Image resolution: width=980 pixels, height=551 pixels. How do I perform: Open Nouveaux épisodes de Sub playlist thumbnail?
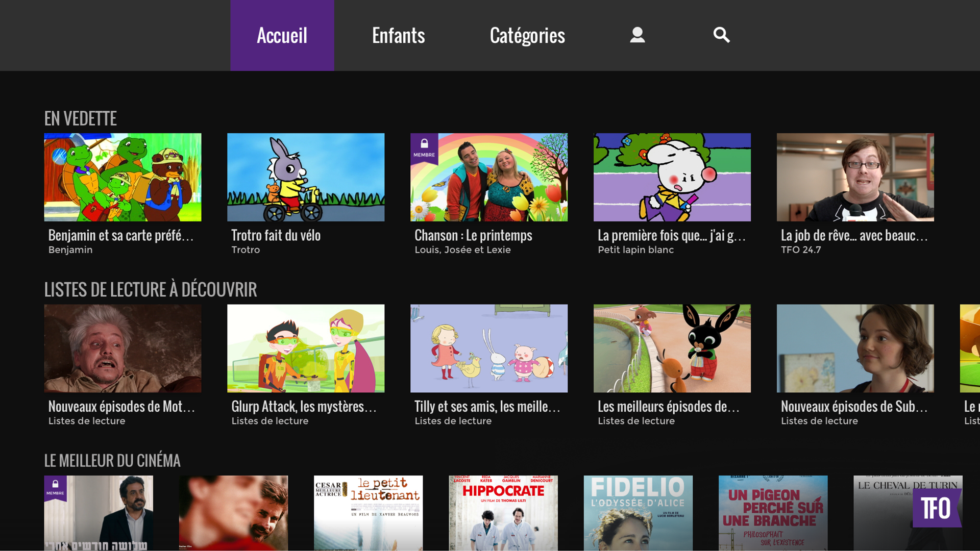[x=855, y=348]
